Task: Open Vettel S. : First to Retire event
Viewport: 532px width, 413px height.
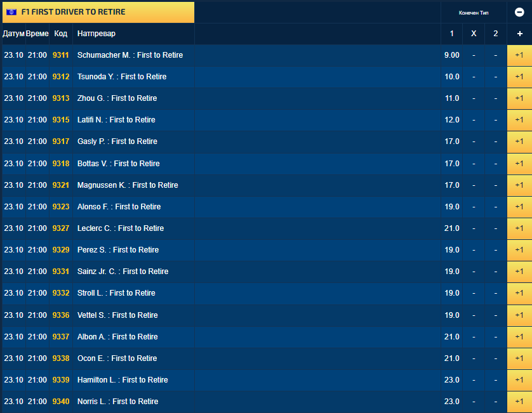Action: (x=117, y=315)
